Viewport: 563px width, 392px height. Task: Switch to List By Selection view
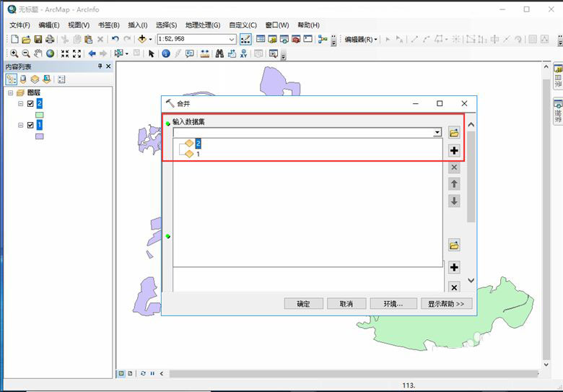click(x=47, y=79)
